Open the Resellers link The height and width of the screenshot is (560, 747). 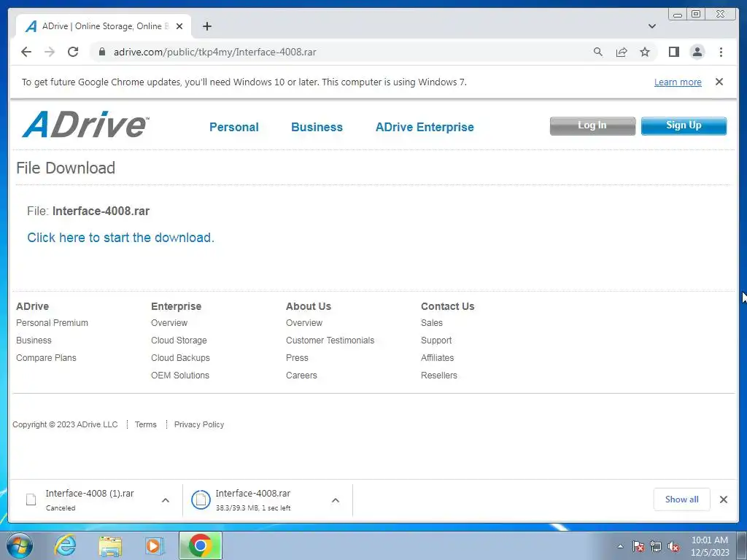click(438, 376)
